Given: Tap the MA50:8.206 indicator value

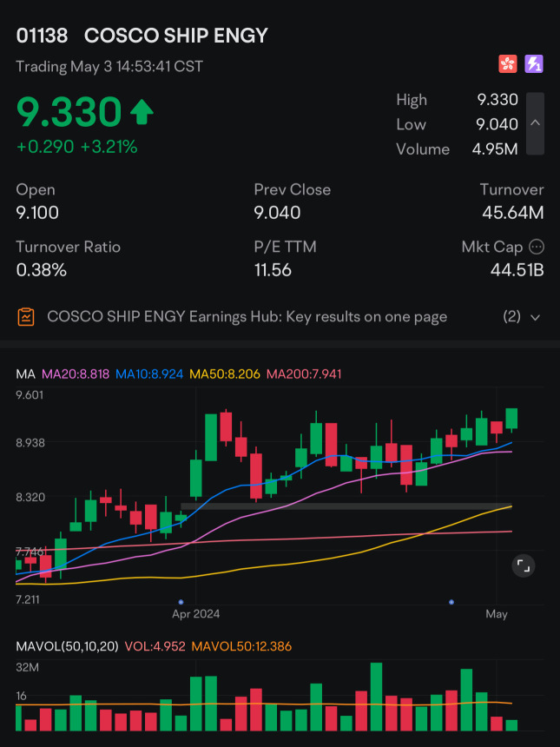Looking at the screenshot, I should 225,374.
